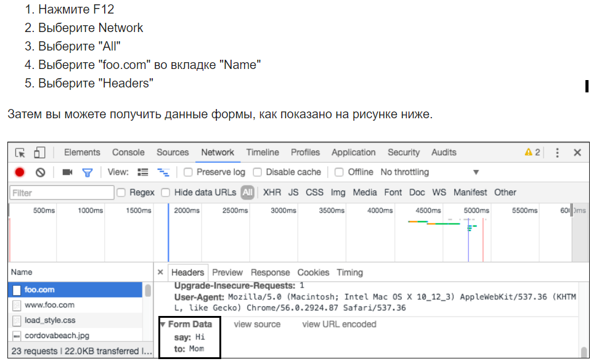Screen dimensions: 599x364
Task: Activate the inspect element picker icon
Action: click(20, 153)
